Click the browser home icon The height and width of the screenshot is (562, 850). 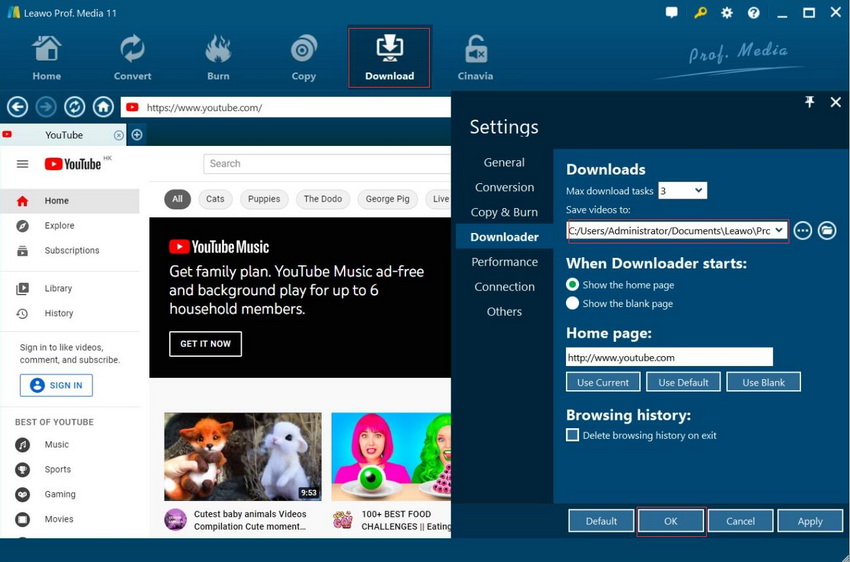coord(103,107)
